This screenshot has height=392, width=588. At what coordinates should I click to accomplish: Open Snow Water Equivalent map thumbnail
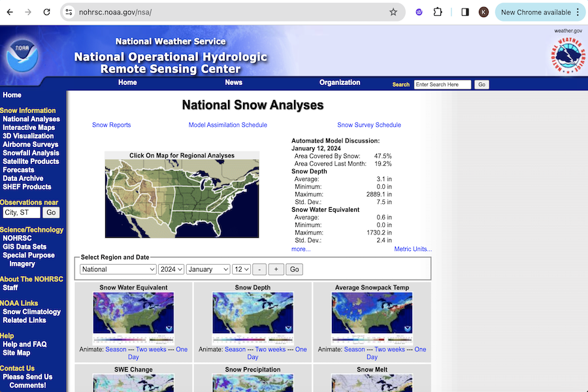pyautogui.click(x=133, y=318)
